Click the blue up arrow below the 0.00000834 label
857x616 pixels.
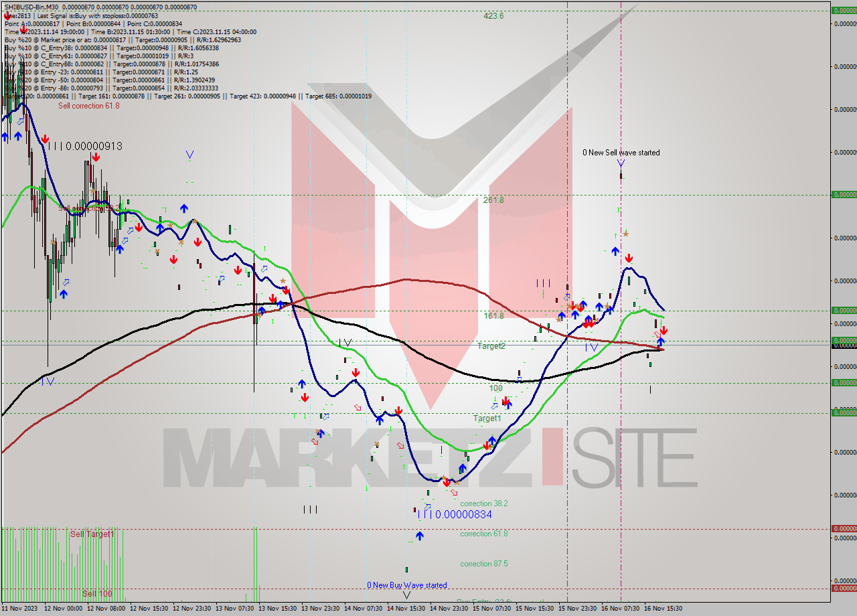[x=420, y=536]
